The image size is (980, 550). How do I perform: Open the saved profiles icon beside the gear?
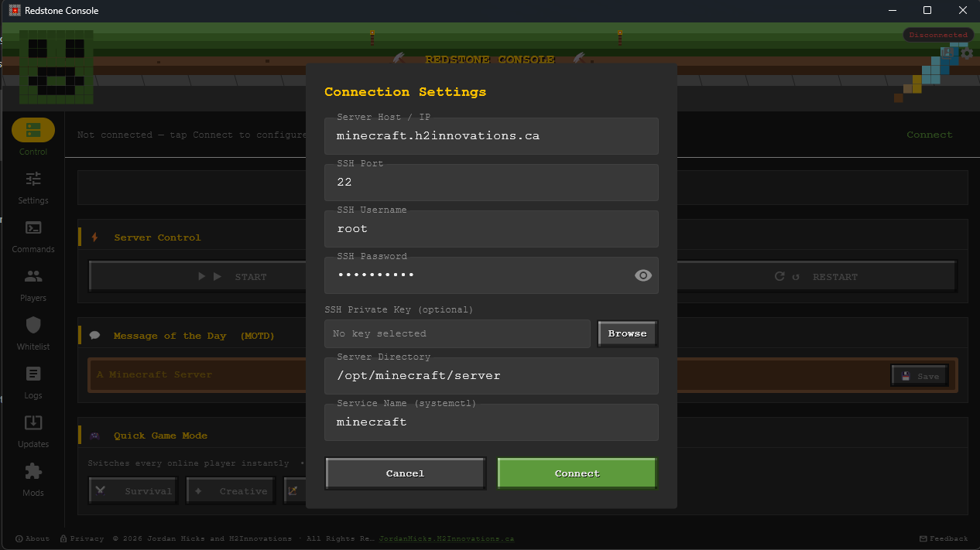point(947,53)
